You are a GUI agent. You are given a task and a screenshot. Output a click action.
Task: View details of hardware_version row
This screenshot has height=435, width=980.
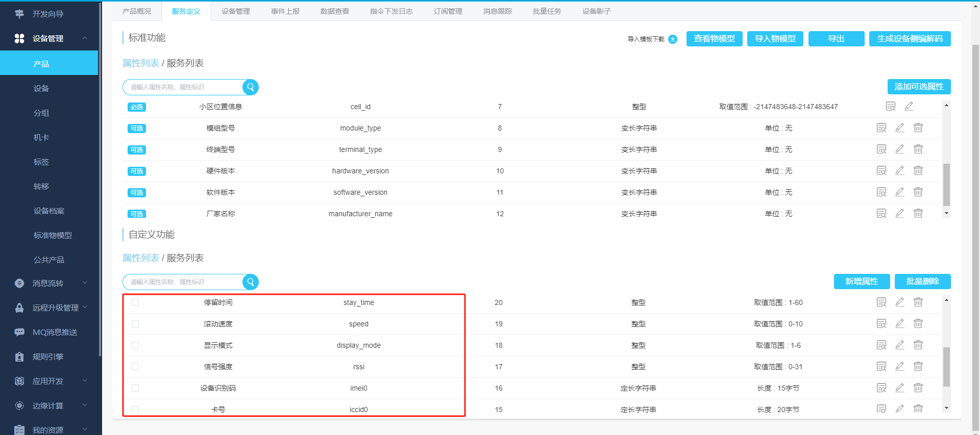(x=881, y=170)
